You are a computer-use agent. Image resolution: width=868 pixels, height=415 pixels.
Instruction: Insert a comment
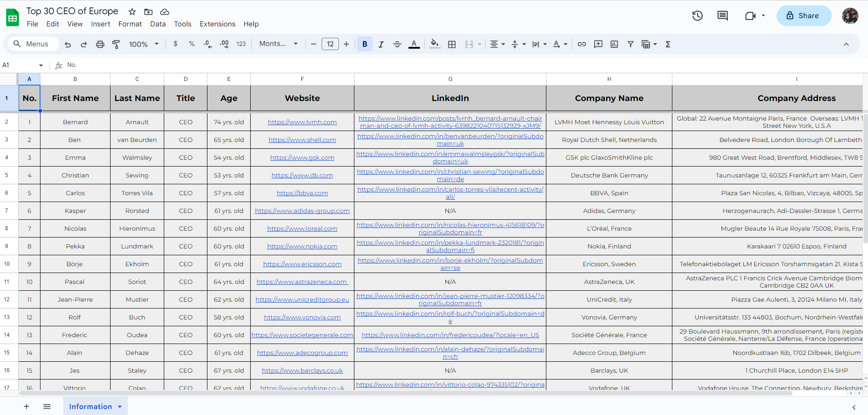tap(598, 44)
